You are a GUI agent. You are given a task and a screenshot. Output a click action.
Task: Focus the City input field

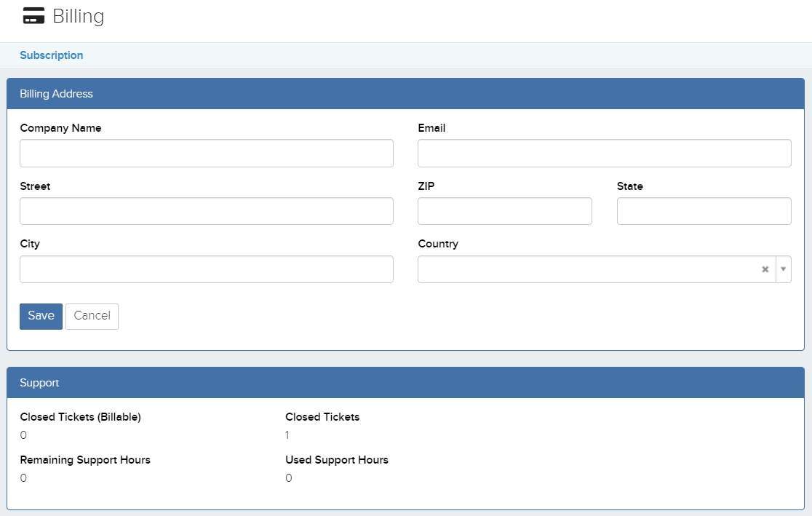point(207,269)
